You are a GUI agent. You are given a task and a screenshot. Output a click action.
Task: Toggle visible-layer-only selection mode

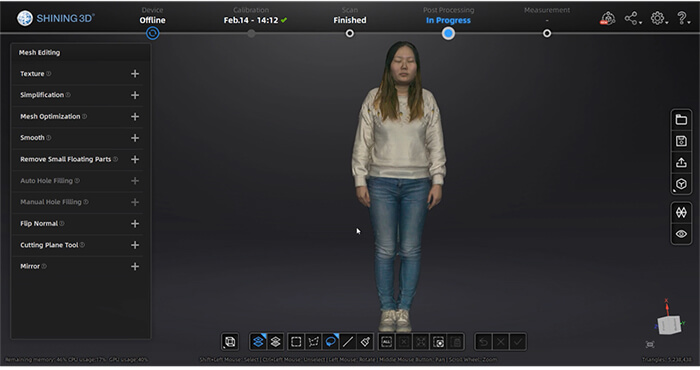pos(258,342)
